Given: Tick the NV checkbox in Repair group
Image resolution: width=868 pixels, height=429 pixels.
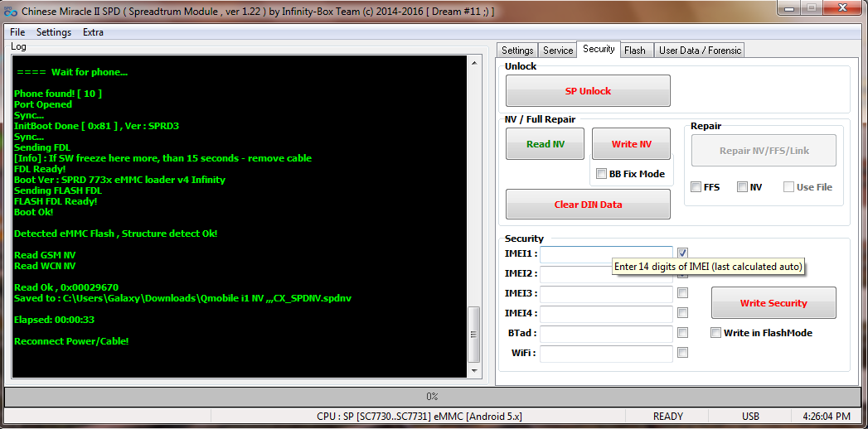Looking at the screenshot, I should tap(742, 187).
